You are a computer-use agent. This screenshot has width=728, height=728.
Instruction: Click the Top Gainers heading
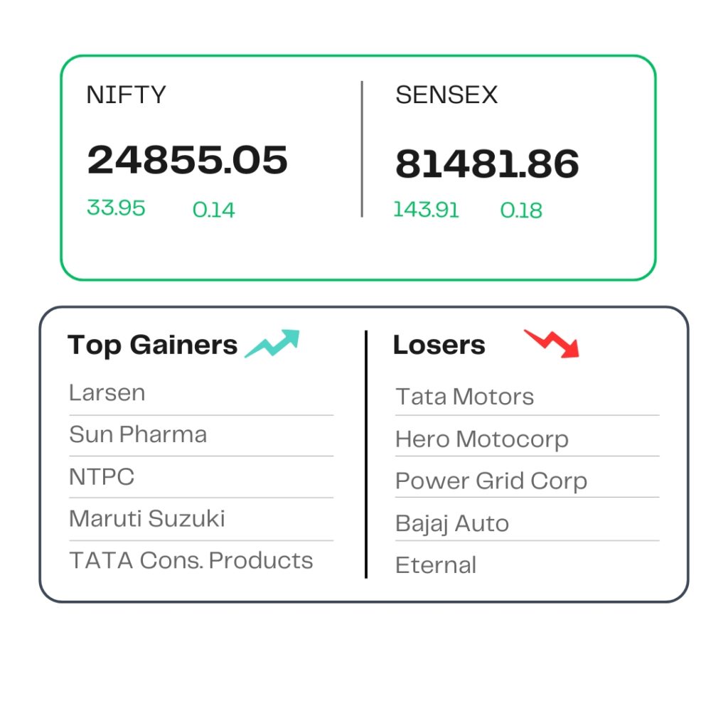point(152,345)
